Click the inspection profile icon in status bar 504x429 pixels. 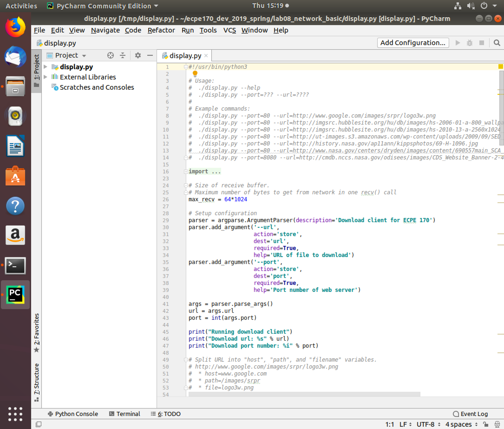coord(497,424)
